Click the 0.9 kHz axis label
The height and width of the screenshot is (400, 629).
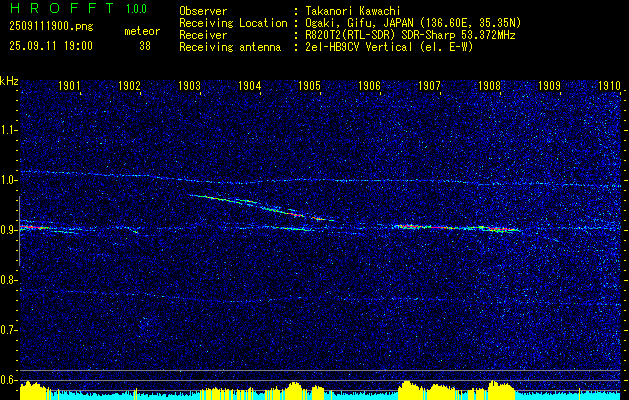click(x=8, y=230)
